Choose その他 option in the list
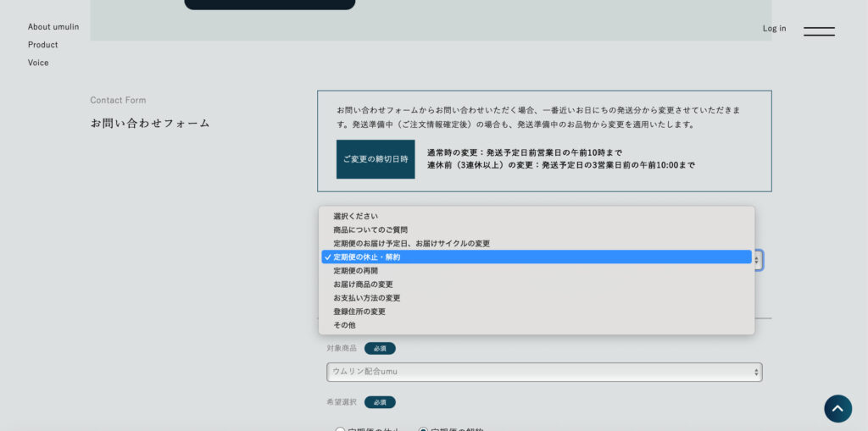This screenshot has height=431, width=868. click(x=537, y=325)
